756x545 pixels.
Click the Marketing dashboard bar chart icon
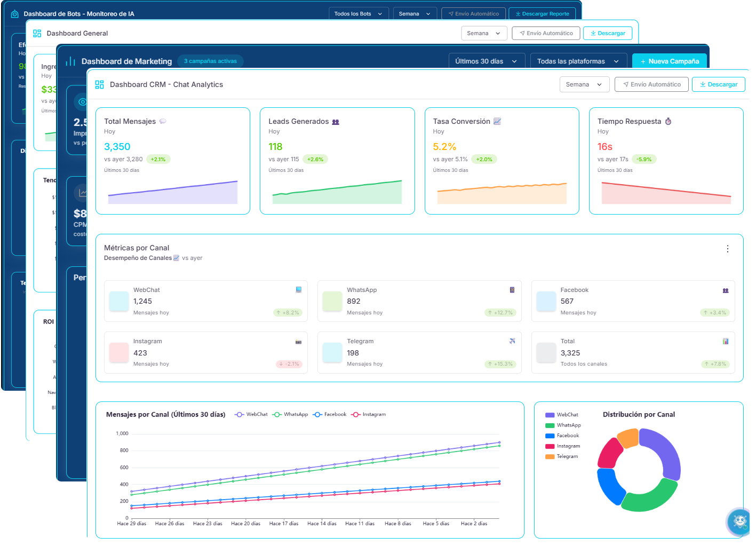(70, 61)
